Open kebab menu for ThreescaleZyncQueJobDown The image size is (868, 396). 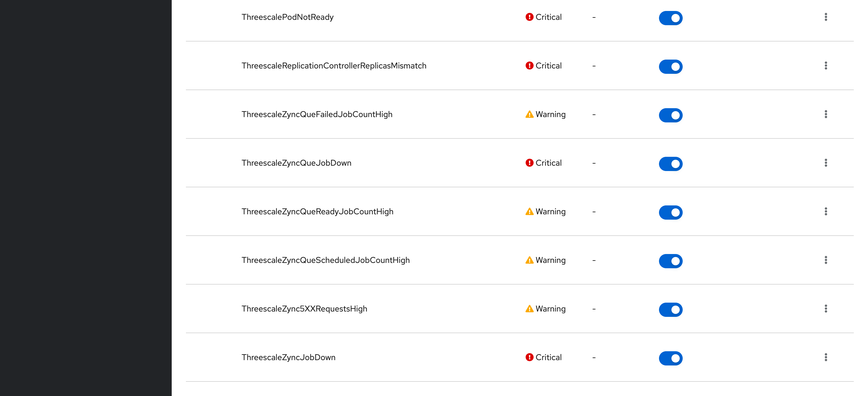(826, 163)
